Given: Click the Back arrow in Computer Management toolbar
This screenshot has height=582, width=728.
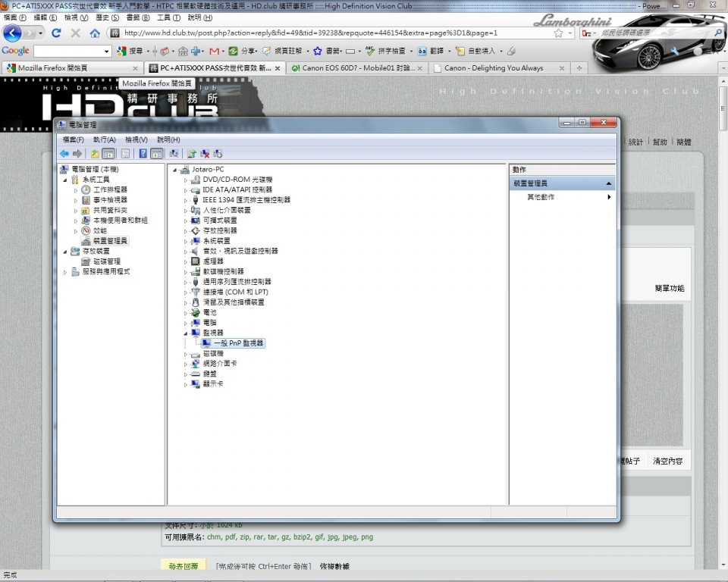Looking at the screenshot, I should 64,154.
